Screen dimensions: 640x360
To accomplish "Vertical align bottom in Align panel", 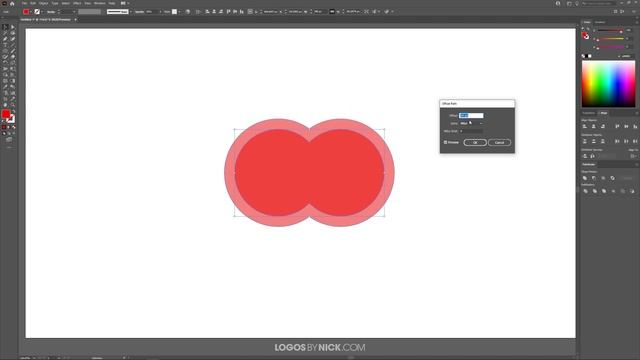I will 635,126.
